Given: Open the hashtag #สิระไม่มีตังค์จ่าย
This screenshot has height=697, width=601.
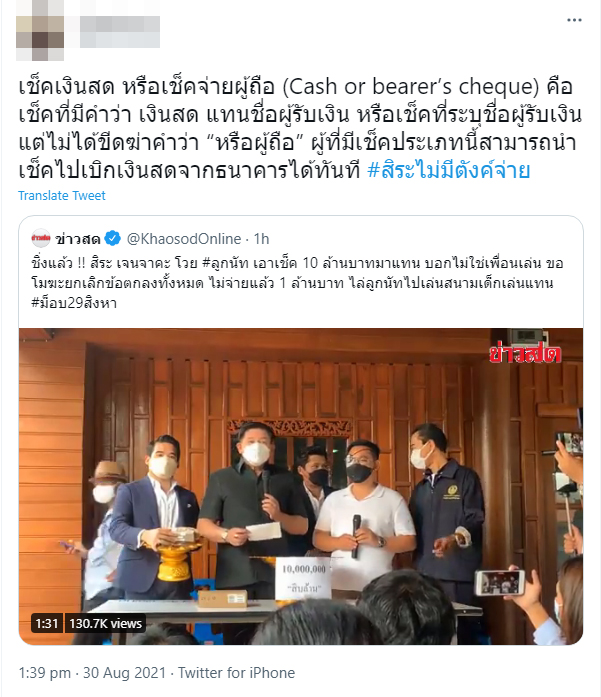Looking at the screenshot, I should pos(449,170).
